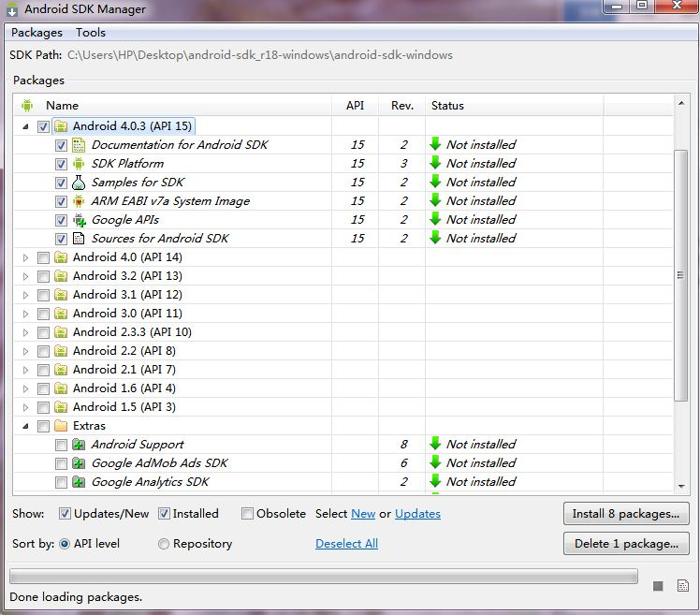Click green download arrow for SDK Platform
This screenshot has width=700, height=615.
click(x=435, y=163)
